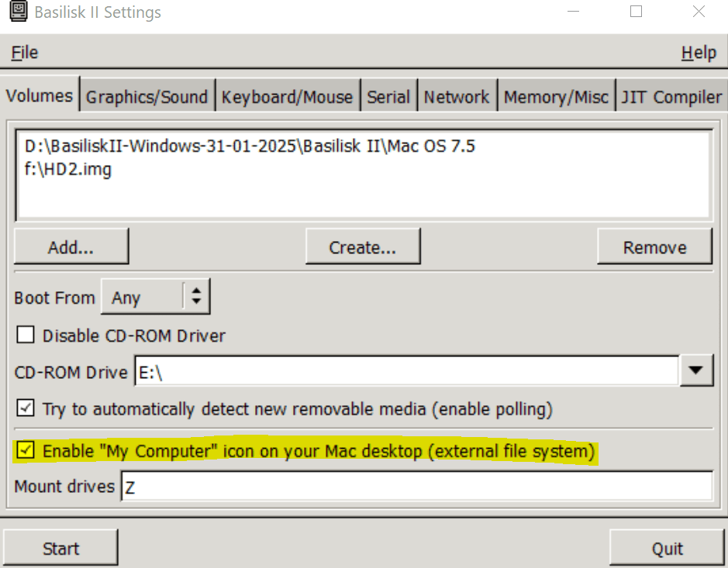The height and width of the screenshot is (568, 728).
Task: Open the Serial tab
Action: tap(388, 98)
